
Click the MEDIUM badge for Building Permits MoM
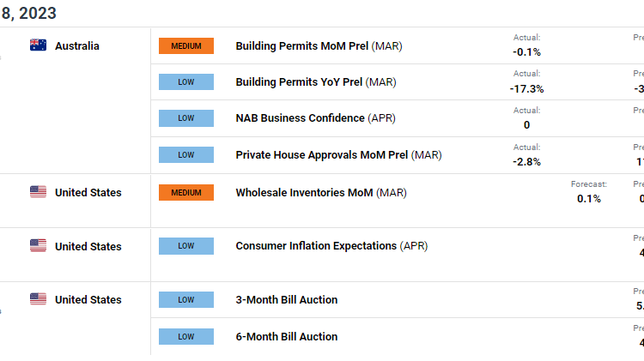pyautogui.click(x=186, y=46)
